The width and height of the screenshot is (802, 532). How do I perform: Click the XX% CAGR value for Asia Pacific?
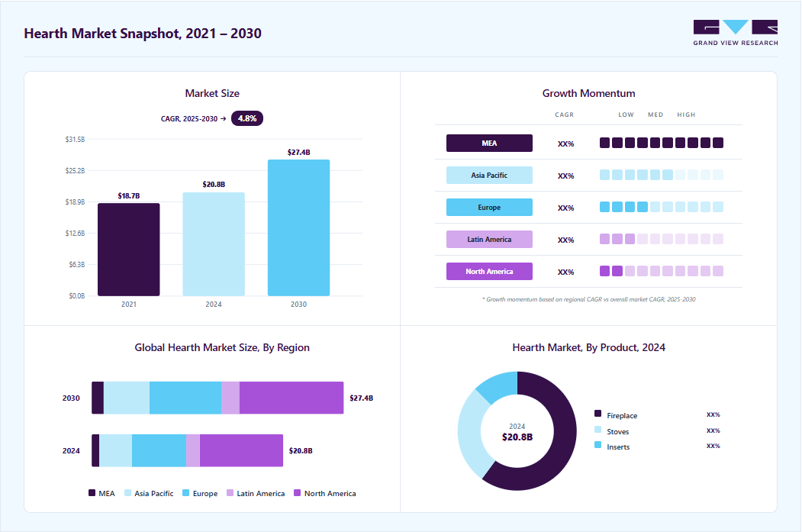point(565,176)
